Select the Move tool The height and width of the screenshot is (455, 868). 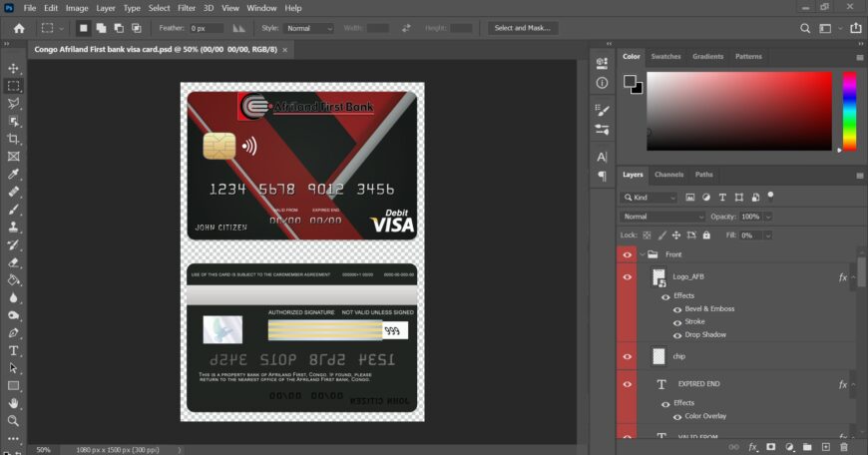[x=13, y=68]
